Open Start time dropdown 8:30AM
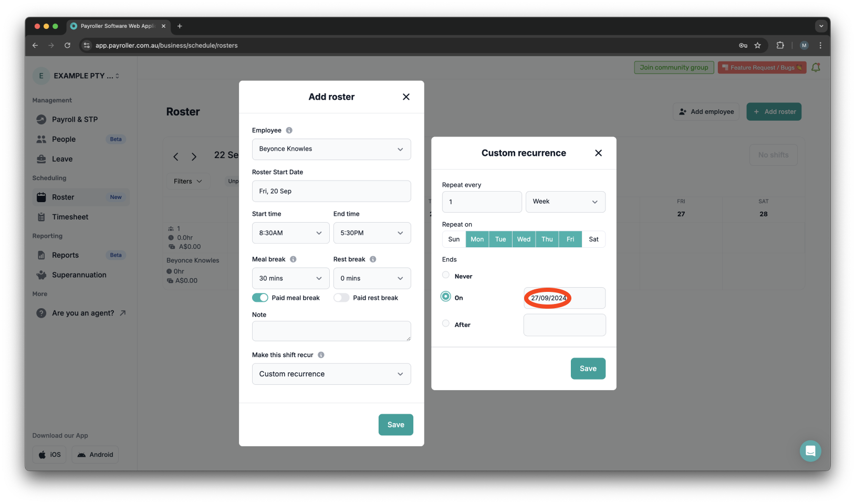The width and height of the screenshot is (856, 504). tap(290, 233)
